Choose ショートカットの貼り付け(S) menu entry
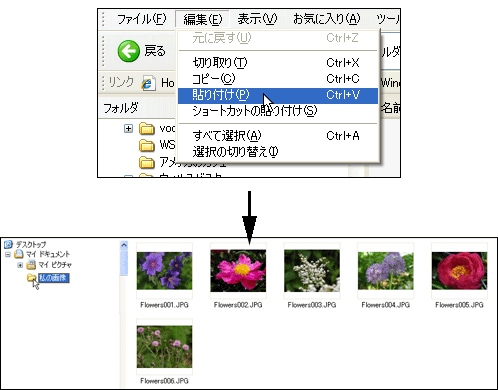The width and height of the screenshot is (498, 390). tap(278, 111)
